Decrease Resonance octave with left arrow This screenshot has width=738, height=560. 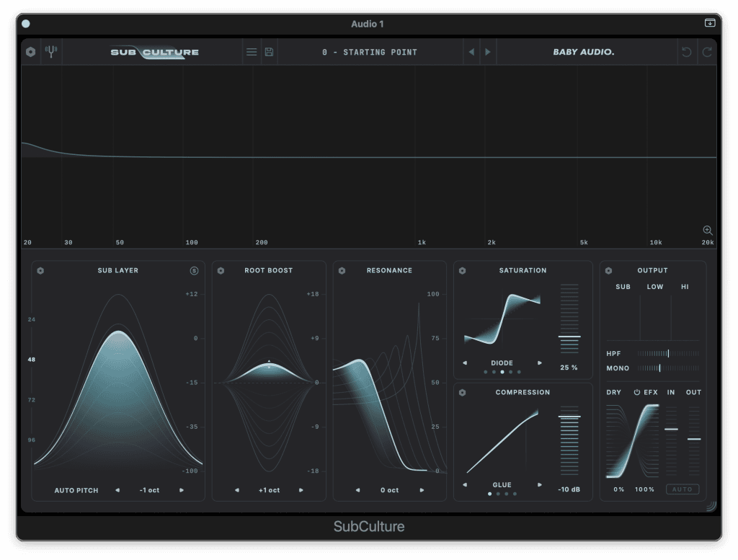click(x=357, y=490)
